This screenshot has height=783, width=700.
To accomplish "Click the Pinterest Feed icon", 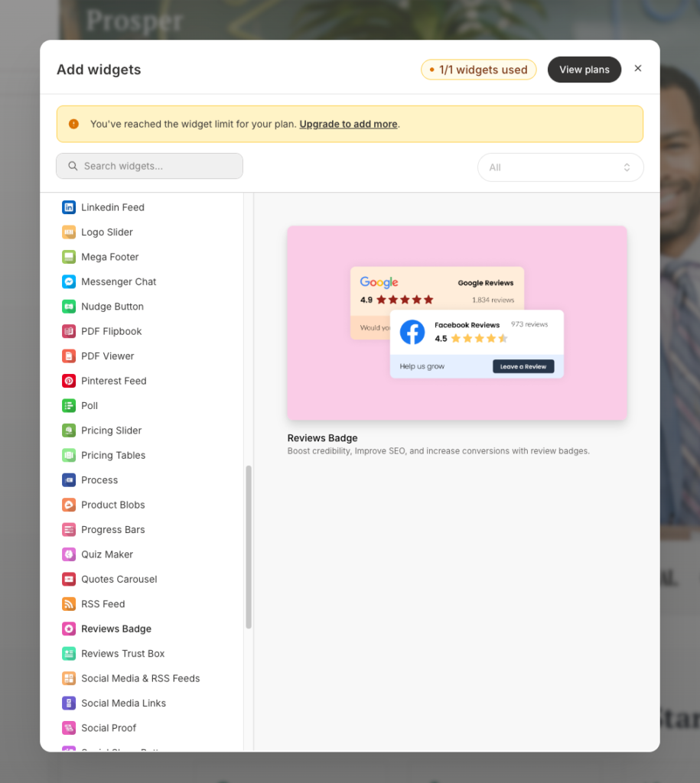I will tap(68, 381).
